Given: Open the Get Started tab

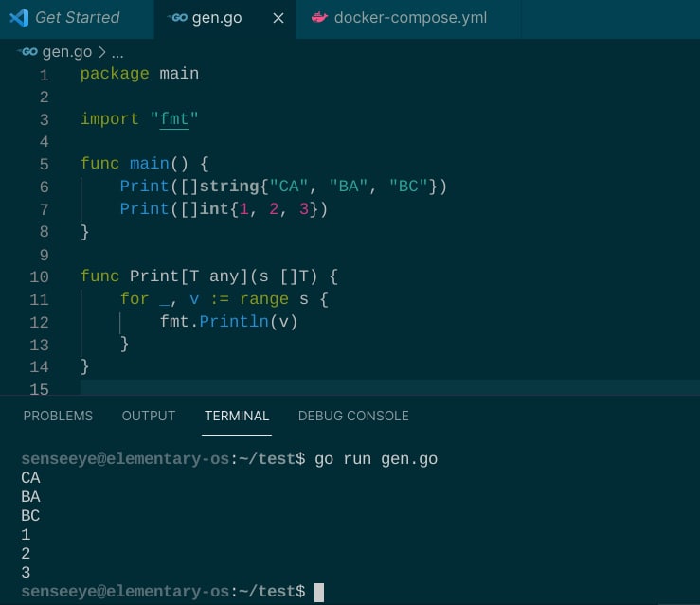Looking at the screenshot, I should tap(77, 18).
